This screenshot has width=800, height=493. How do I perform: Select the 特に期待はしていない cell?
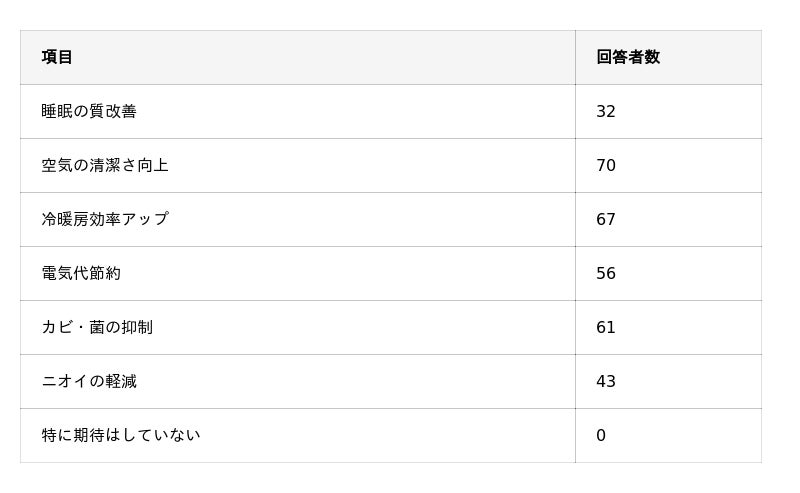click(x=297, y=435)
